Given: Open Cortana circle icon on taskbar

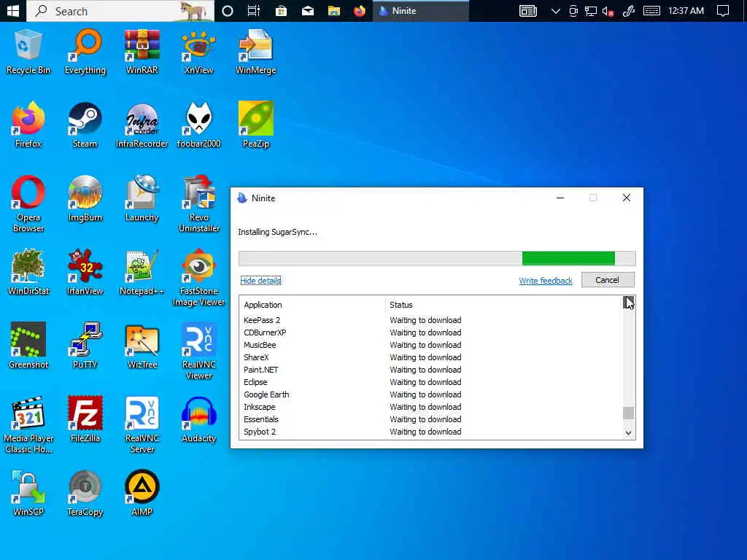Looking at the screenshot, I should (x=228, y=10).
